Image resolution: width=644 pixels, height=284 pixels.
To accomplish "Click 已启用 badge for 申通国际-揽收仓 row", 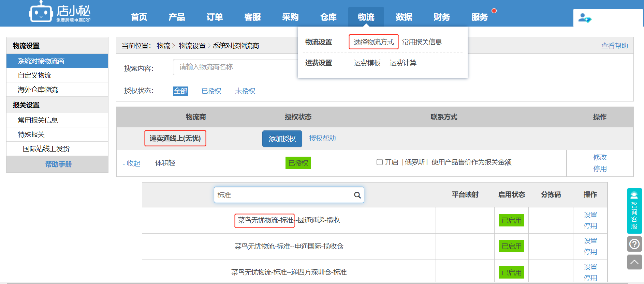I will click(x=512, y=246).
